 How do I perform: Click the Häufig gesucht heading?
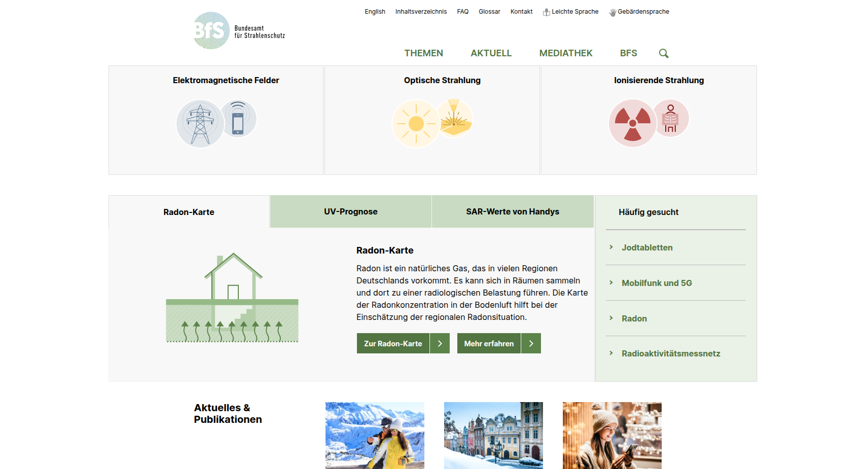tap(648, 212)
